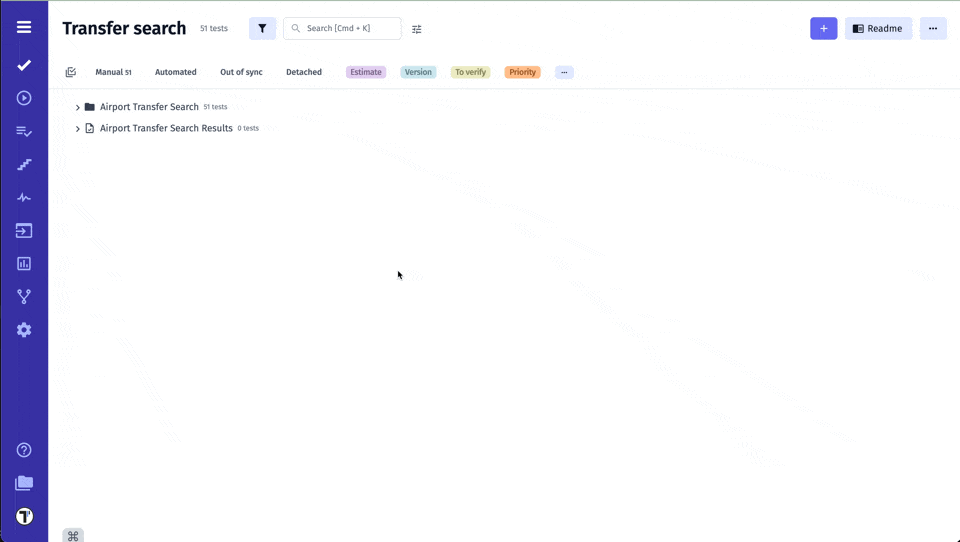Click the Search input field

[343, 29]
